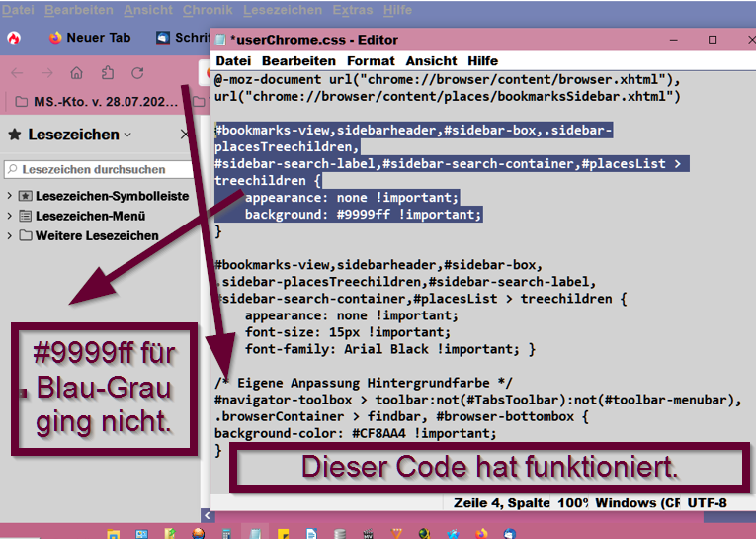Open the Editor's Datei menu
This screenshot has height=539, width=756.
[233, 61]
